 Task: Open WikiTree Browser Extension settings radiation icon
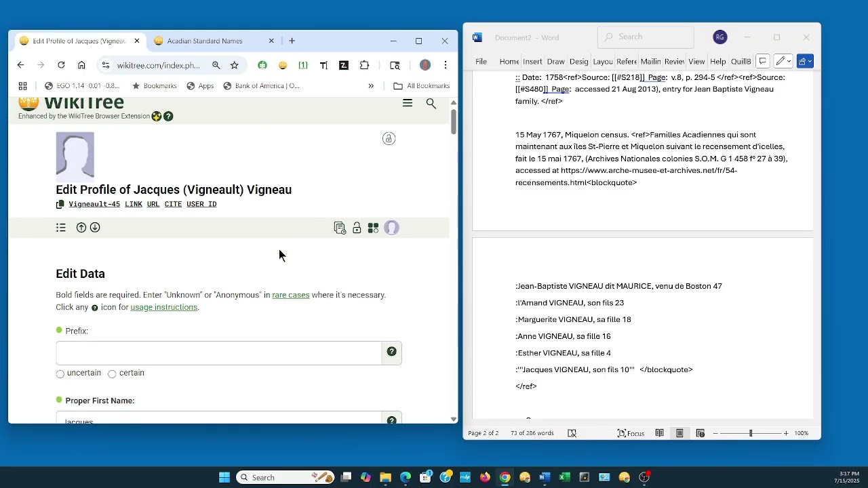[157, 117]
